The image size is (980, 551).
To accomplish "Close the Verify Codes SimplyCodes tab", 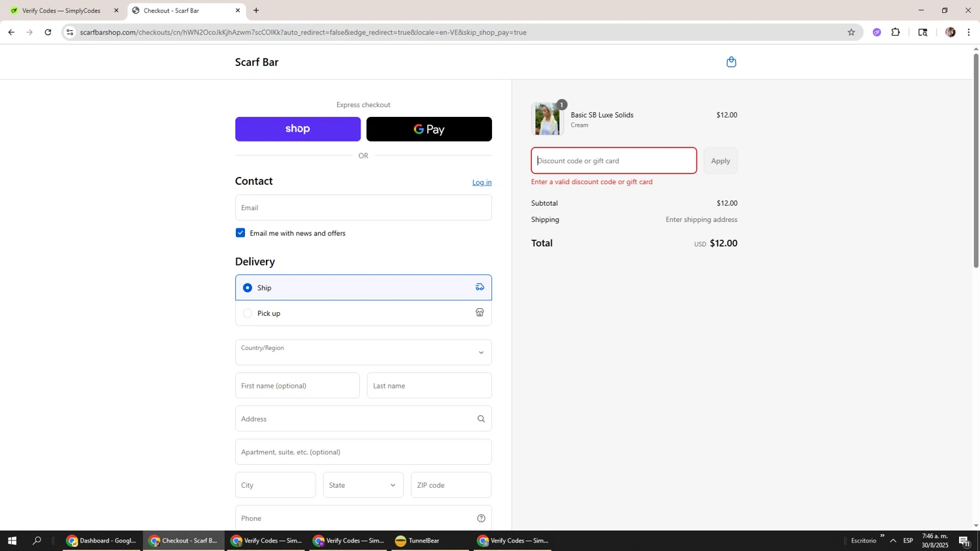I will coord(116,10).
